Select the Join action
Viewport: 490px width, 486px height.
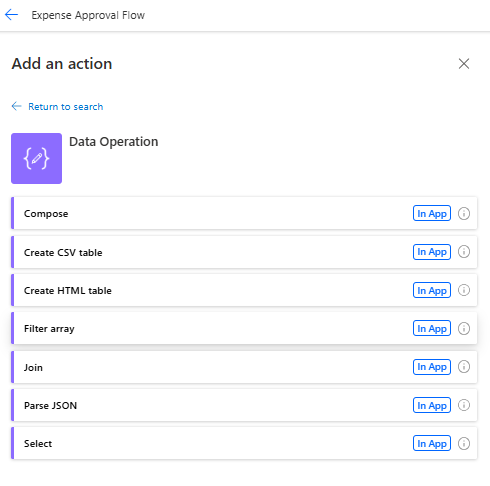click(x=244, y=367)
